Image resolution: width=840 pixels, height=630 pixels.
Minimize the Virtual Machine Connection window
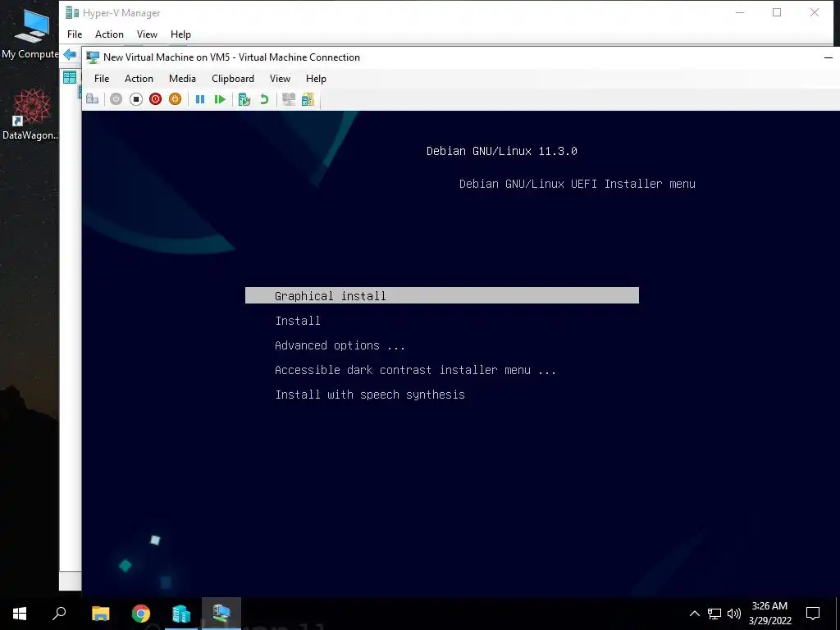[828, 57]
